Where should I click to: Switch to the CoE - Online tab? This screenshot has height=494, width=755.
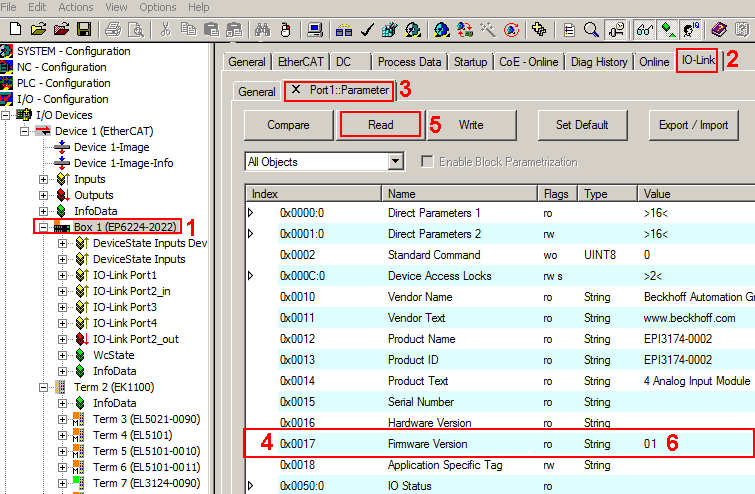click(529, 62)
